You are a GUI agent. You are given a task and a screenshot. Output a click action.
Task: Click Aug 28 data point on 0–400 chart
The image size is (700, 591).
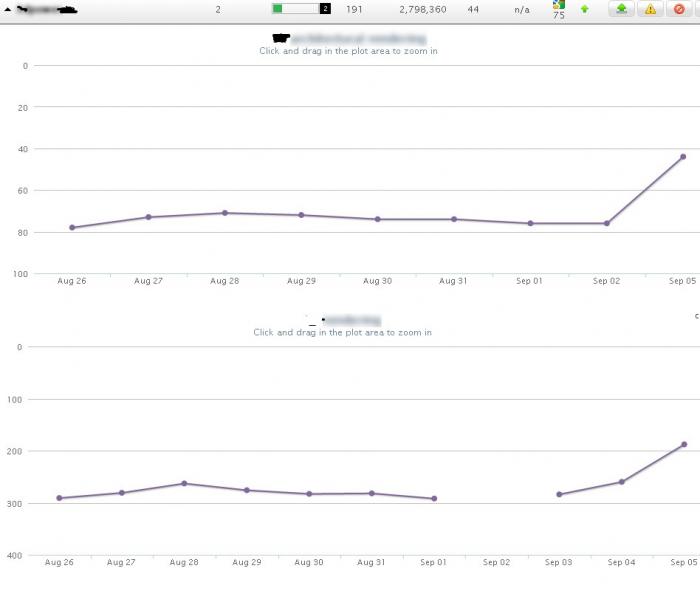coord(184,483)
